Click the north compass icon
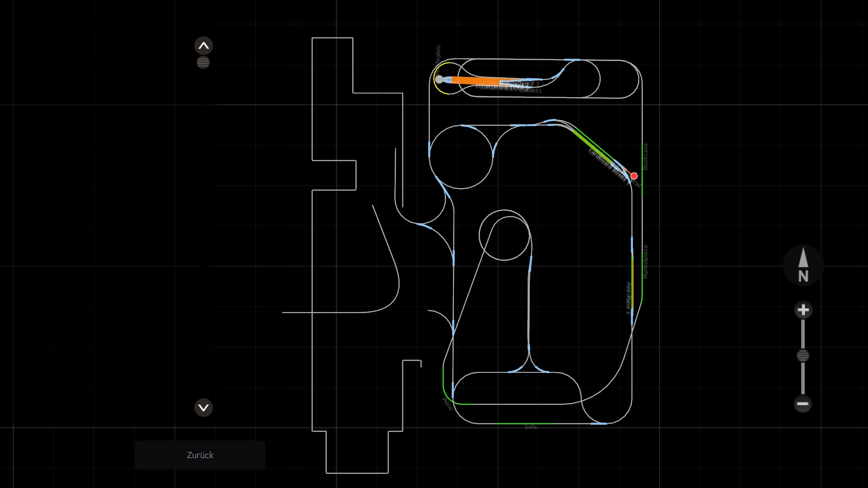Screen dimensions: 868x488 click(803, 266)
